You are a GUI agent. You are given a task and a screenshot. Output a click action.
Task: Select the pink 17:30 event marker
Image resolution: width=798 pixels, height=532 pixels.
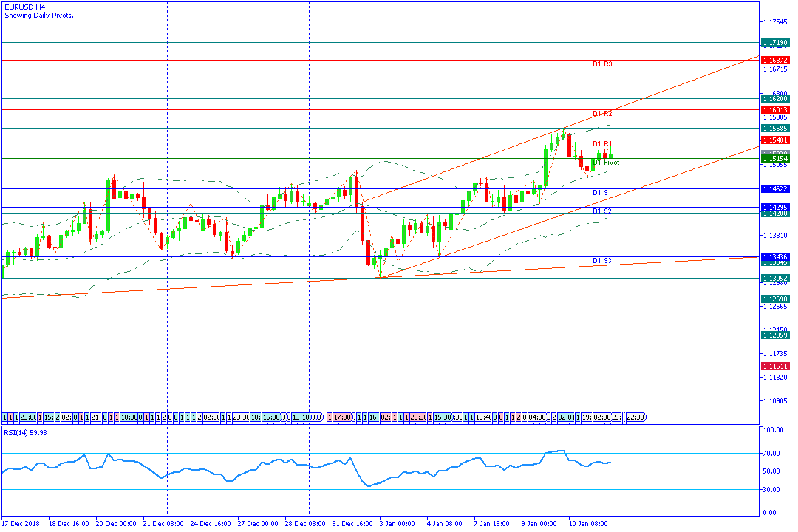[x=343, y=417]
